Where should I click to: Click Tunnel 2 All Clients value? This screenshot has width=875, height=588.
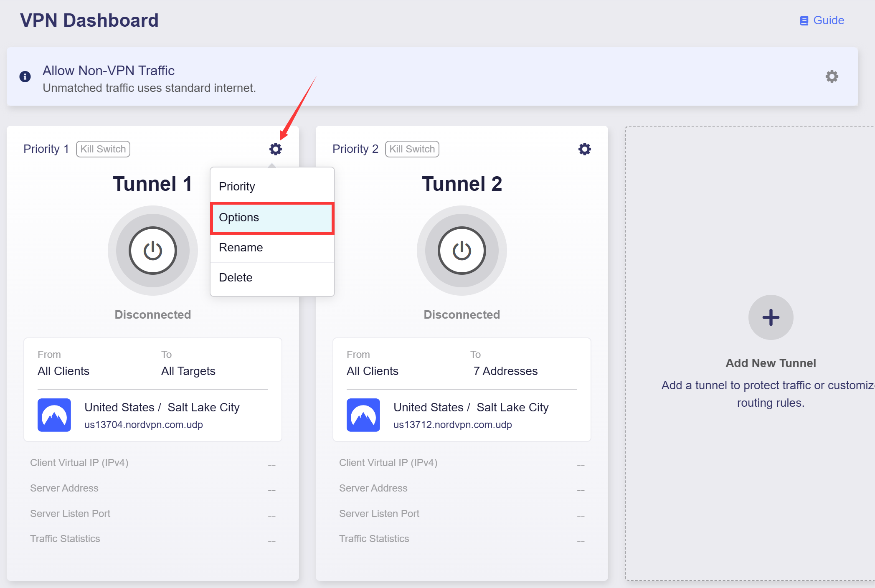373,371
